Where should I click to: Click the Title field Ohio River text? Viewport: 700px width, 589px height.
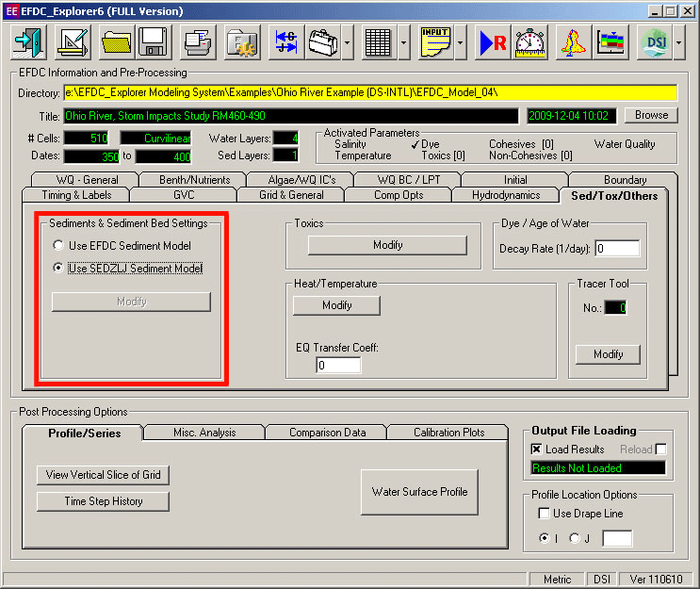(291, 116)
